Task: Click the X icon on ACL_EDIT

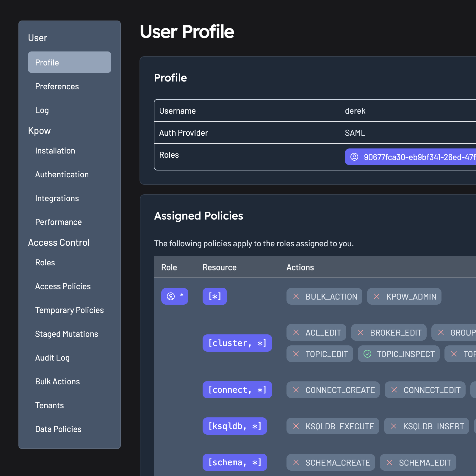Action: (x=296, y=332)
